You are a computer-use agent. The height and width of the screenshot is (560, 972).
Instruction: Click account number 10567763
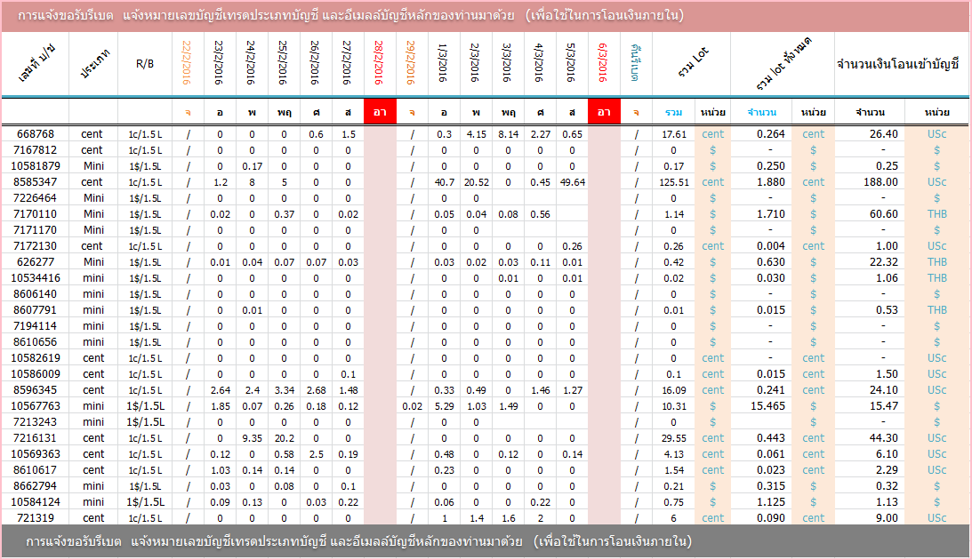coord(36,406)
